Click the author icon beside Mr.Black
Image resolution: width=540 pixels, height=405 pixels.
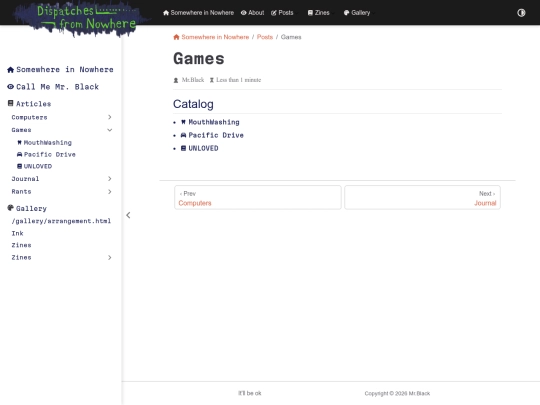176,80
